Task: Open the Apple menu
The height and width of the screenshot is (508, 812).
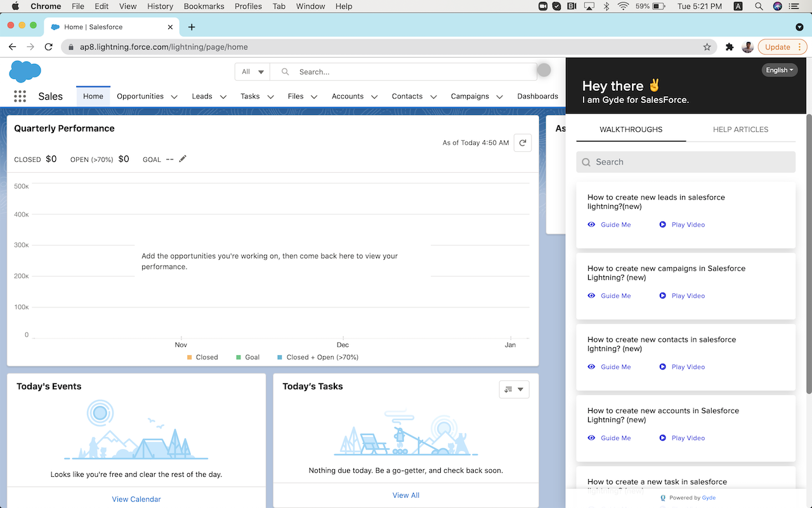Action: 15,6
